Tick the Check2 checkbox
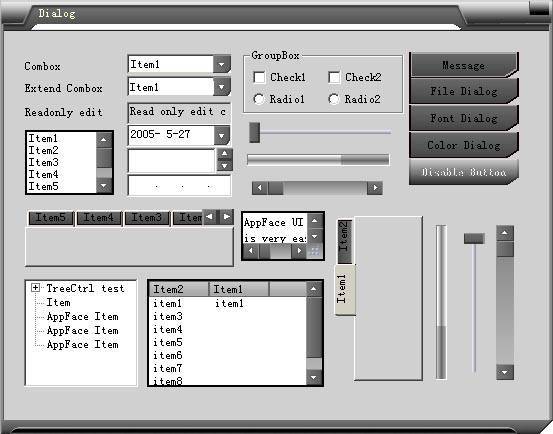 334,77
